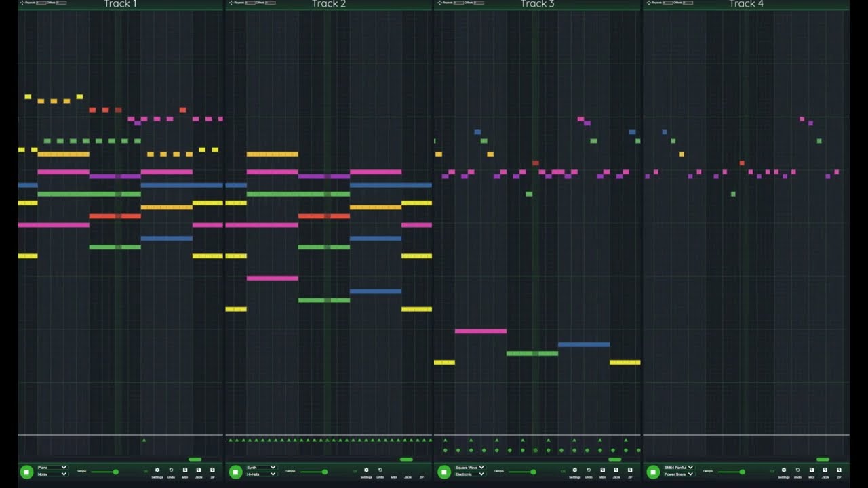The width and height of the screenshot is (868, 488).
Task: Click the Offset field in Track 1 header
Action: pyautogui.click(x=61, y=3)
